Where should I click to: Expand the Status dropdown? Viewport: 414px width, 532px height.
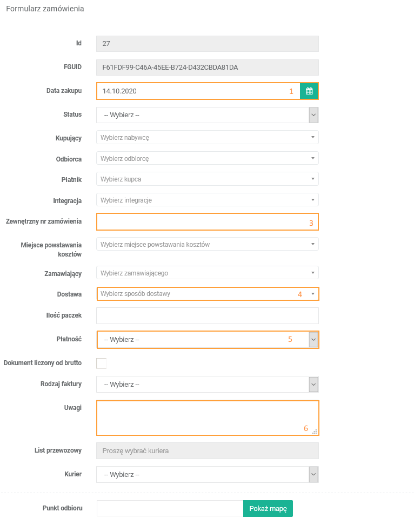(207, 115)
